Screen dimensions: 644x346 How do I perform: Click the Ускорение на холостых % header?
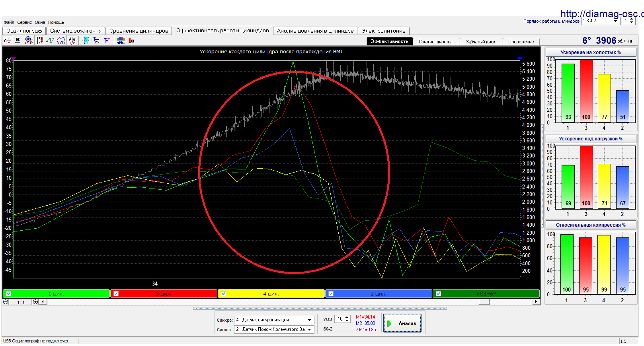591,52
